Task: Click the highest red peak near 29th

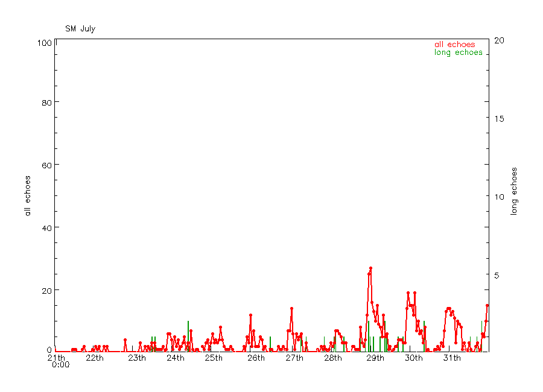Action: click(x=370, y=268)
